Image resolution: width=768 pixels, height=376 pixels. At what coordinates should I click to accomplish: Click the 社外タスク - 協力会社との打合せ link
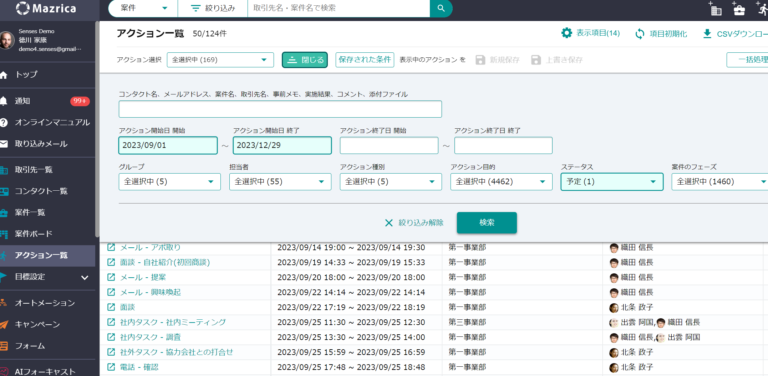click(176, 352)
